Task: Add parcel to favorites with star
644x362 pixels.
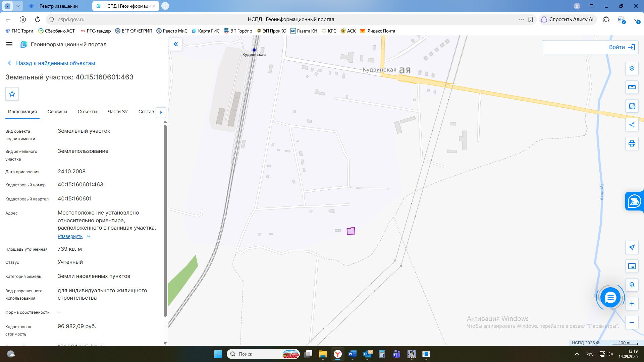Action: click(x=12, y=94)
